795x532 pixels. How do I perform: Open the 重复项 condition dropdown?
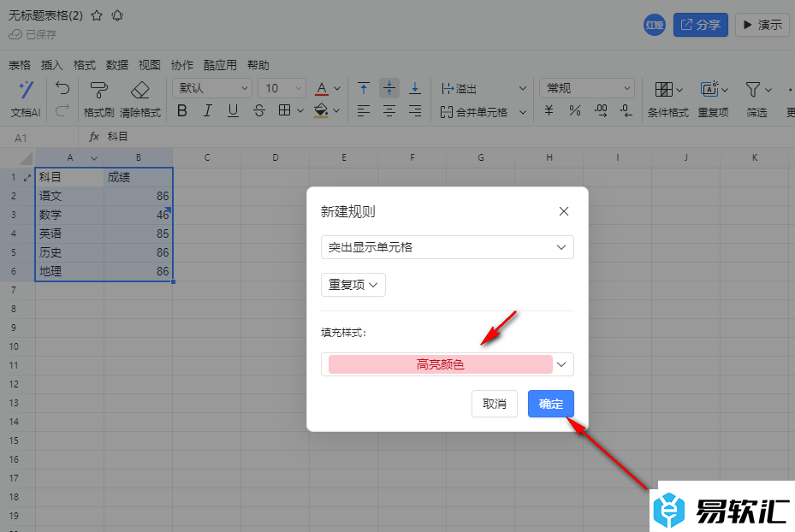(353, 285)
